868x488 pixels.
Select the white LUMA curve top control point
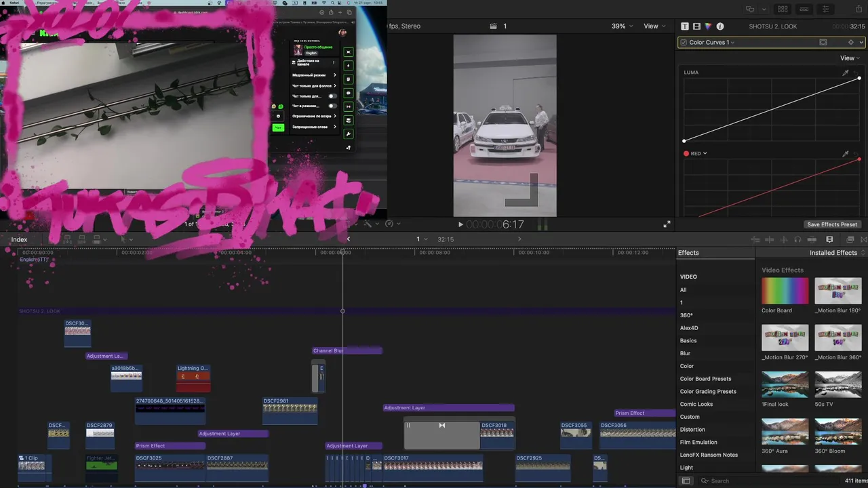point(859,79)
